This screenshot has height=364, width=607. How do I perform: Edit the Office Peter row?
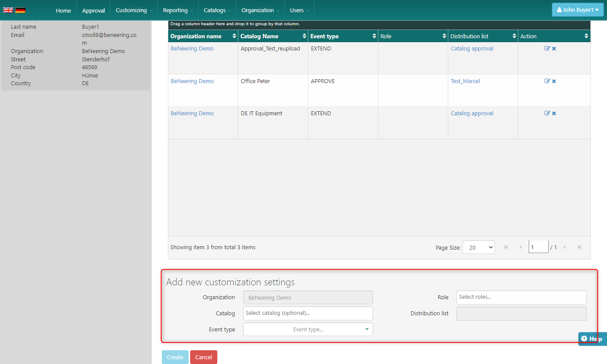pos(547,81)
